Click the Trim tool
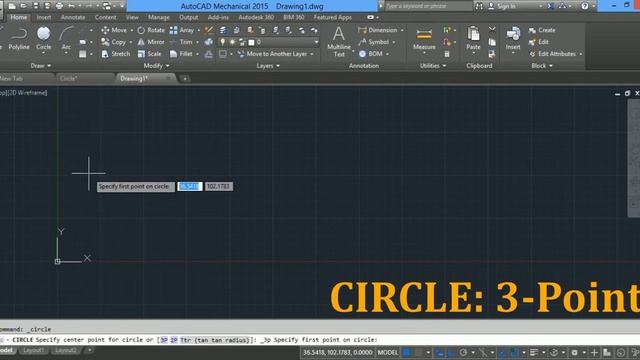 (181, 42)
